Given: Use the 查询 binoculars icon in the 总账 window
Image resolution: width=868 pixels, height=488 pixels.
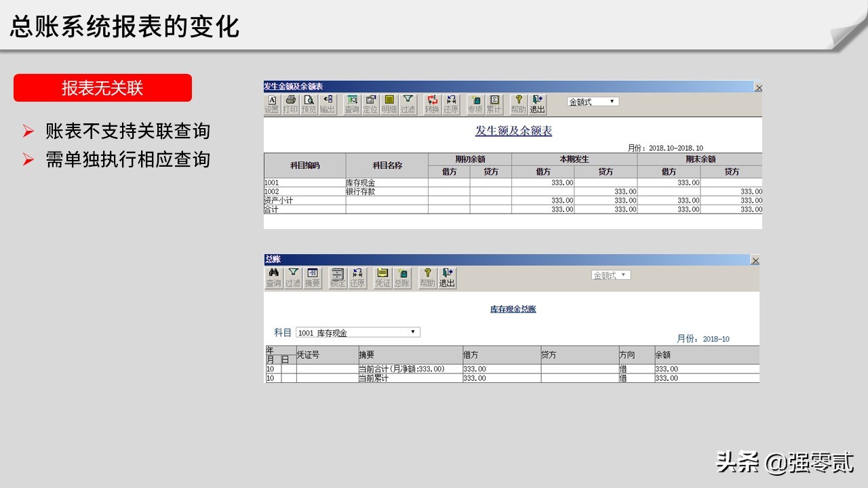Looking at the screenshot, I should [274, 275].
